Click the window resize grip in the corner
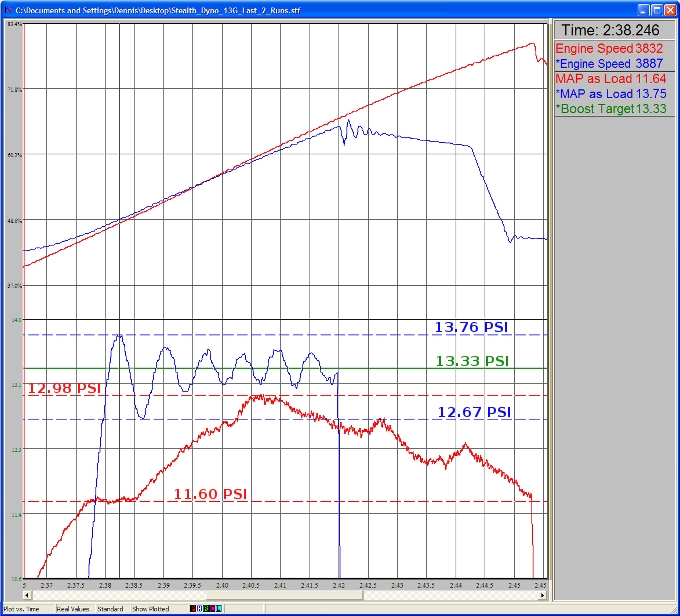This screenshot has height=616, width=680. 675,609
